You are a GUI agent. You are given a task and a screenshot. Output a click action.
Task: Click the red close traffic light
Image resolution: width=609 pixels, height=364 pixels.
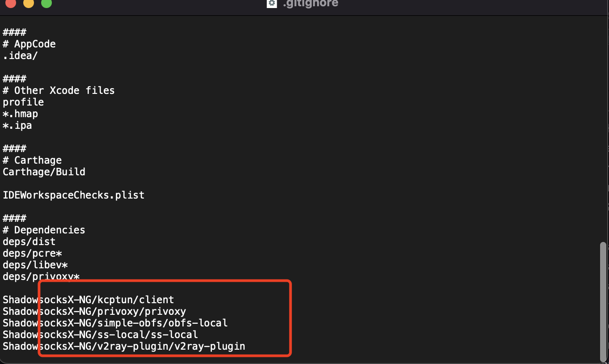click(10, 4)
